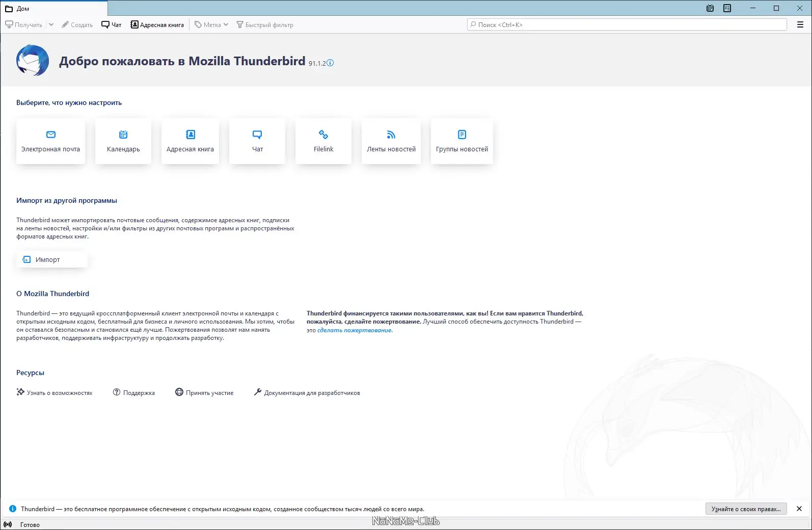The width and height of the screenshot is (812, 530).
Task: Expand the Получить dropdown arrow
Action: [51, 24]
